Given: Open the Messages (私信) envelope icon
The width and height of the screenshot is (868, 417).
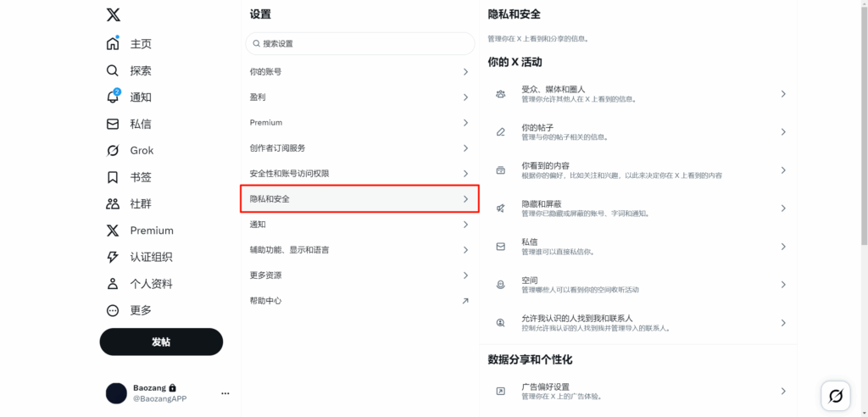Looking at the screenshot, I should (x=113, y=124).
